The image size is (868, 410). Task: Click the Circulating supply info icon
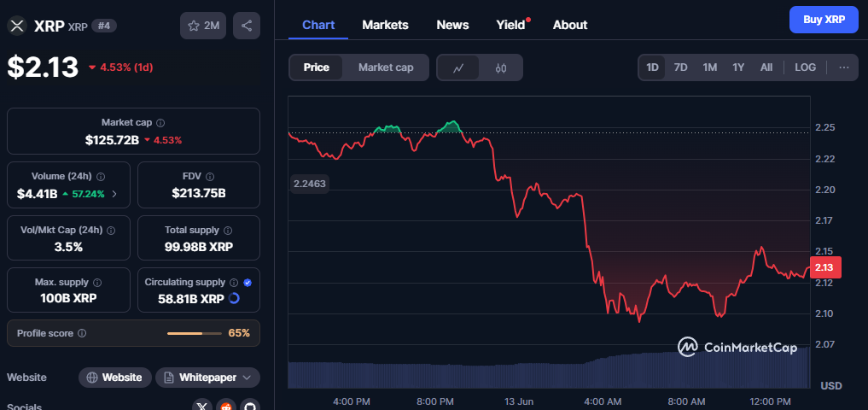(x=234, y=283)
